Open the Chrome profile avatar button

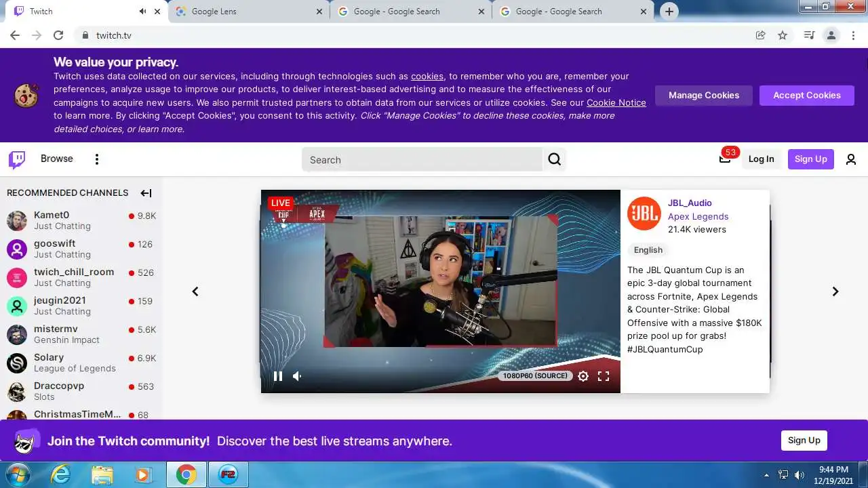point(831,35)
